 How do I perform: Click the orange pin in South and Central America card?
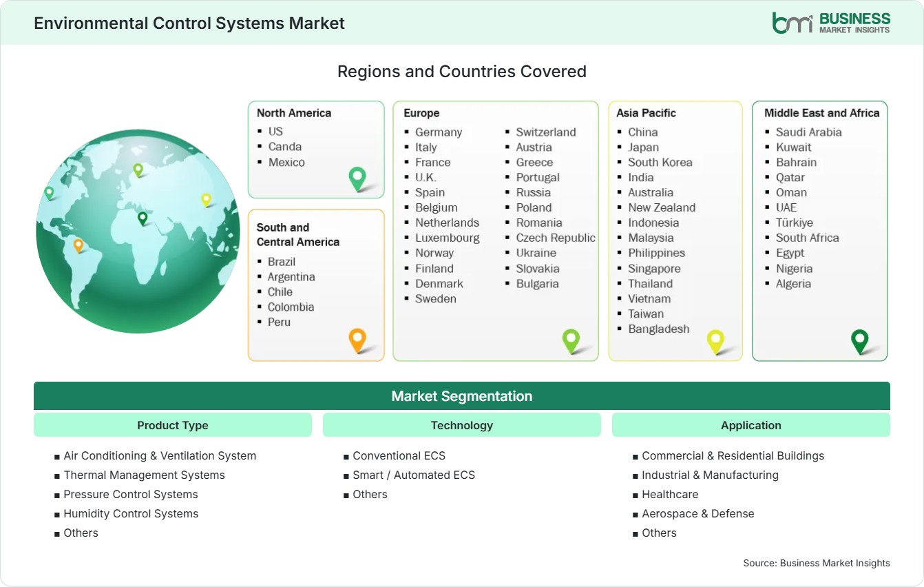tap(357, 340)
